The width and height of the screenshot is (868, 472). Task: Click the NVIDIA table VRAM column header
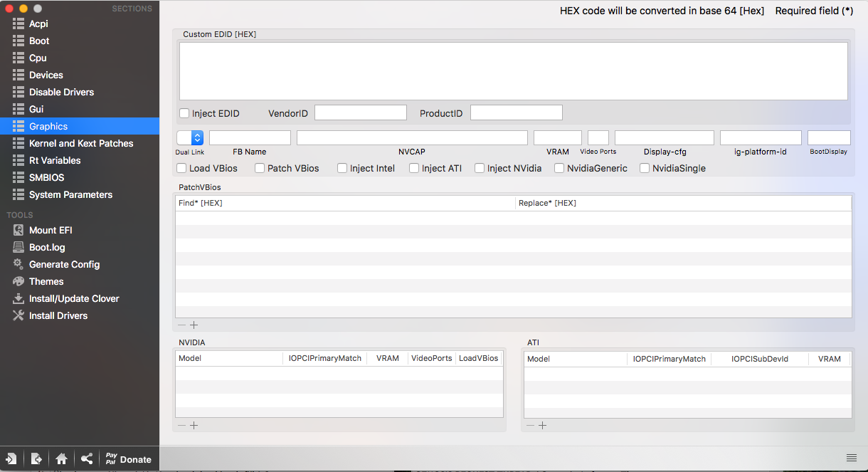pyautogui.click(x=388, y=358)
